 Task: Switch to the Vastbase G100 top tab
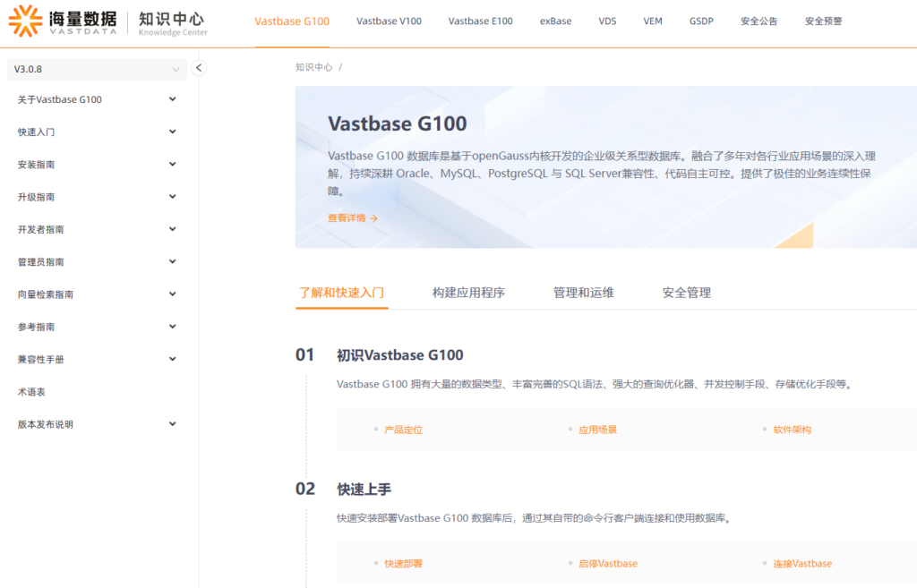click(x=292, y=21)
